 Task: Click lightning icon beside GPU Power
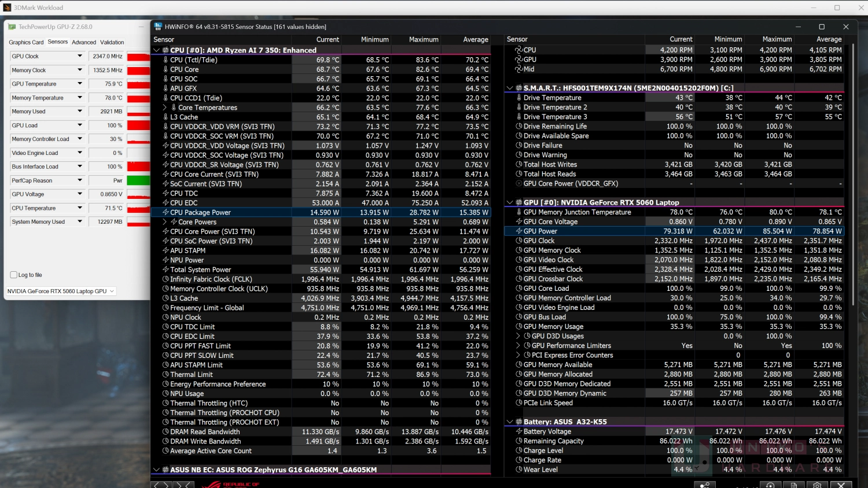519,231
